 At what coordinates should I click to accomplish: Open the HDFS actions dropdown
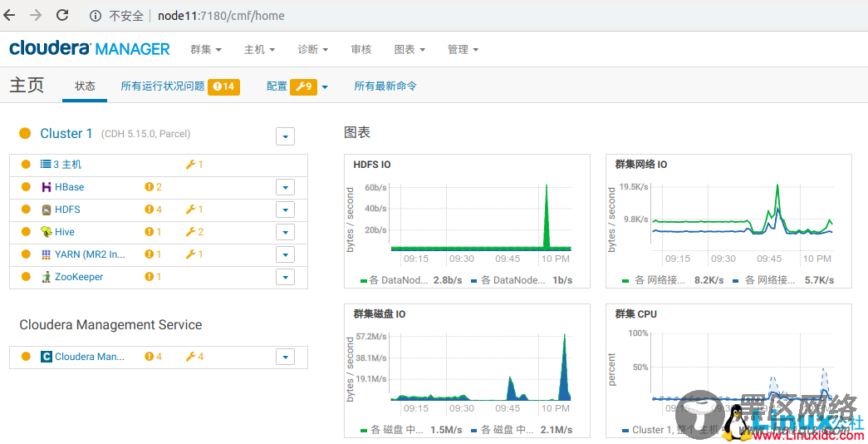[285, 210]
